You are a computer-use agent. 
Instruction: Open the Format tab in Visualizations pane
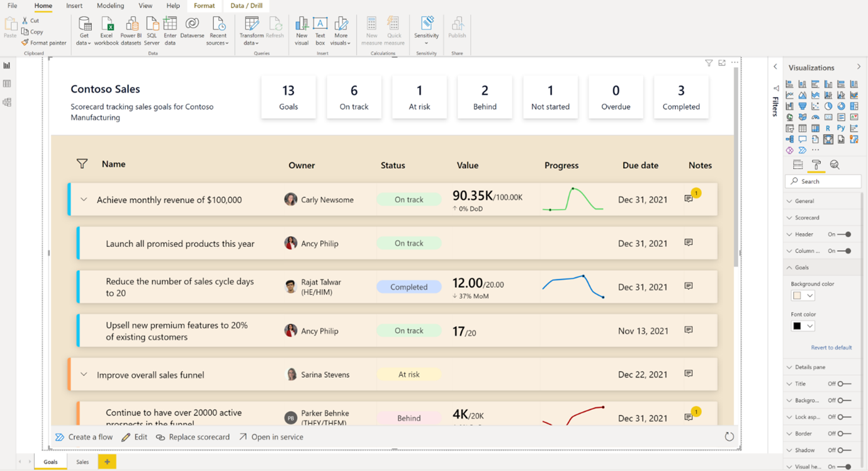pos(816,165)
